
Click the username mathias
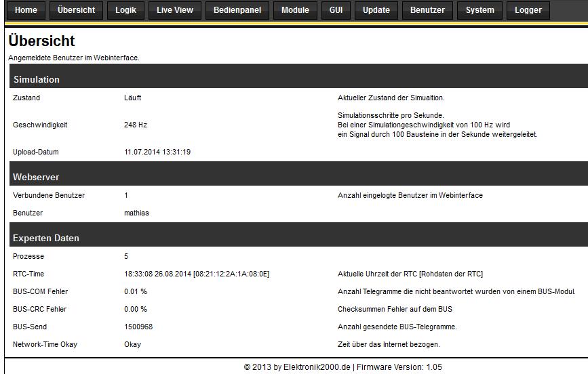(136, 213)
